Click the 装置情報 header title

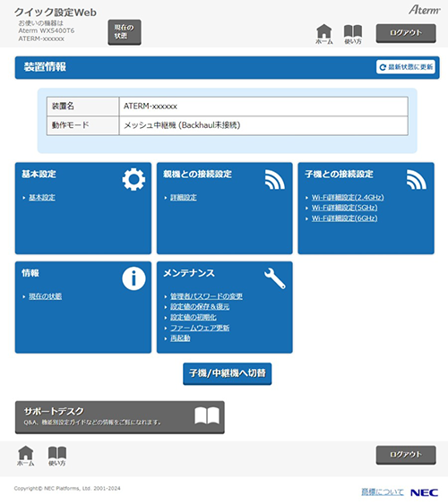coord(45,67)
